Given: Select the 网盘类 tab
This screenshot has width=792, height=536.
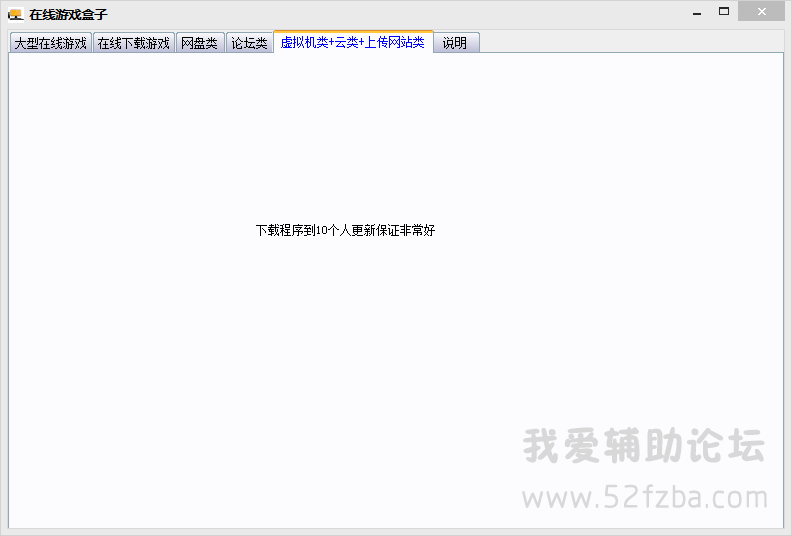Looking at the screenshot, I should [x=200, y=43].
